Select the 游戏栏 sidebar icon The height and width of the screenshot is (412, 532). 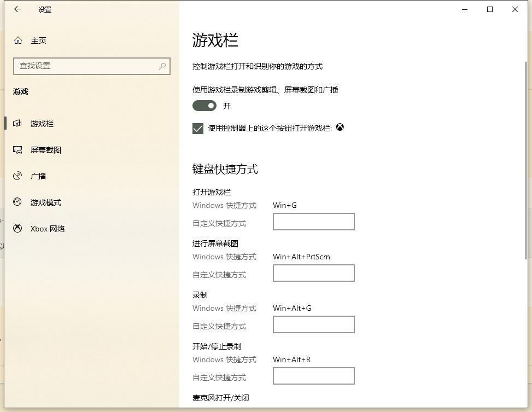pyautogui.click(x=17, y=123)
